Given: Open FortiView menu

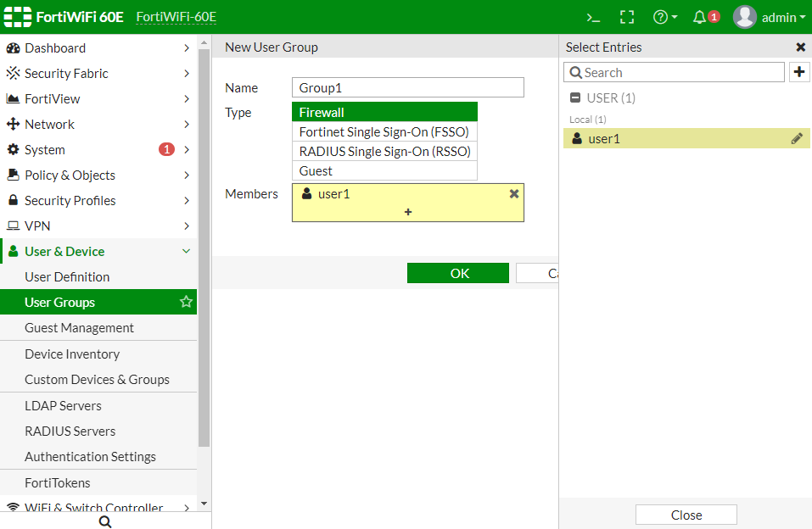Looking at the screenshot, I should tap(98, 99).
